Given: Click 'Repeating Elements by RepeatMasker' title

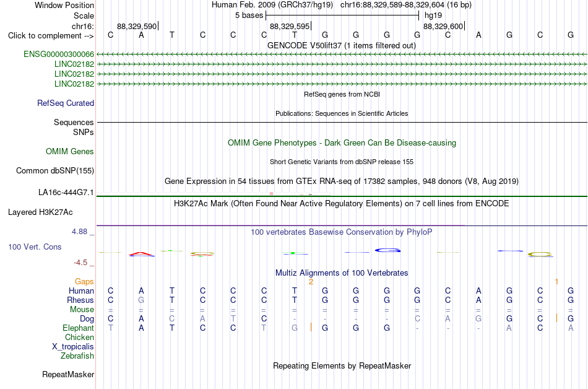Looking at the screenshot, I should pyautogui.click(x=342, y=365).
